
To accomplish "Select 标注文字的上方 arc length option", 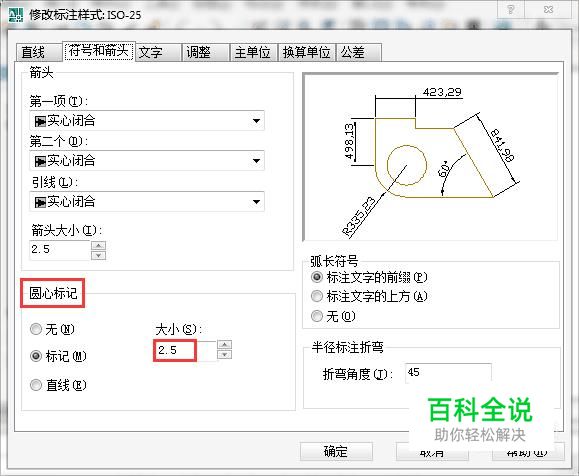I will (369, 296).
